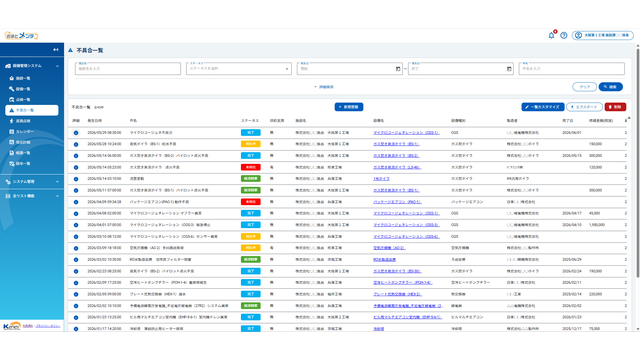Open the end date calendar picker
The width and height of the screenshot is (640, 360).
tap(509, 69)
